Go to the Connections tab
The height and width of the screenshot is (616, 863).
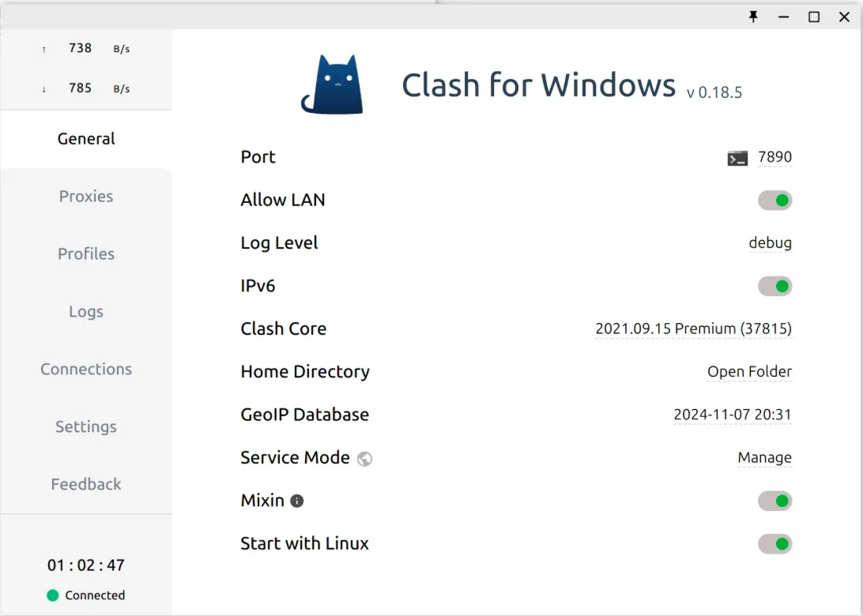[86, 369]
